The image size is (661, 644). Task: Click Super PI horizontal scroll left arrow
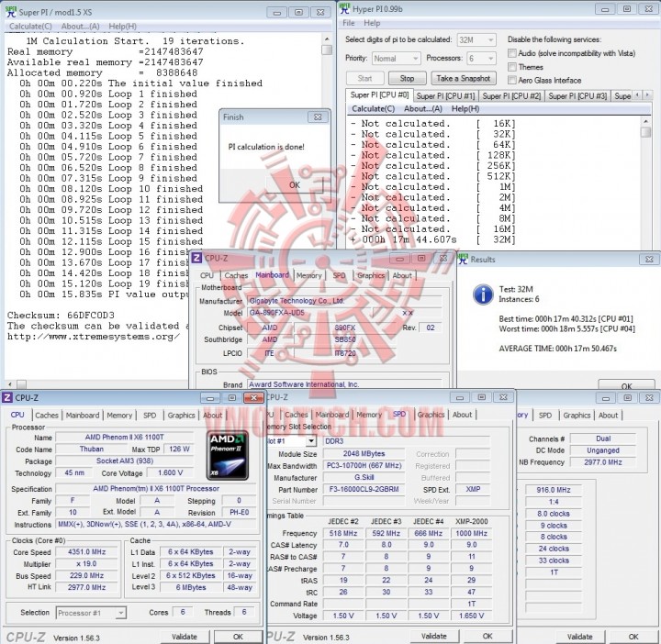[x=10, y=384]
